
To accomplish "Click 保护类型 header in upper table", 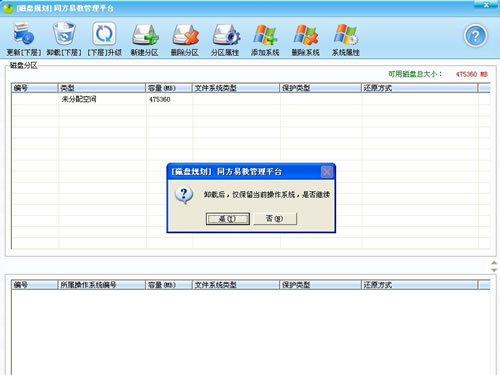I will 321,88.
